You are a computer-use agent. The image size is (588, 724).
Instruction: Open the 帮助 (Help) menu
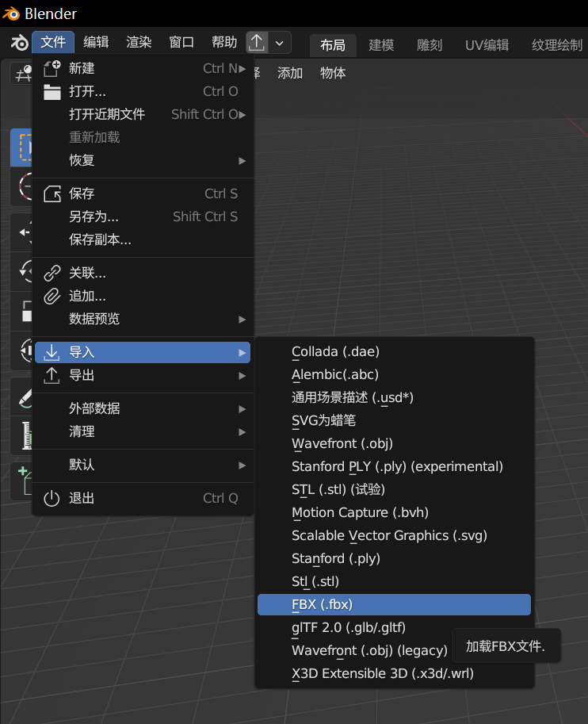224,43
